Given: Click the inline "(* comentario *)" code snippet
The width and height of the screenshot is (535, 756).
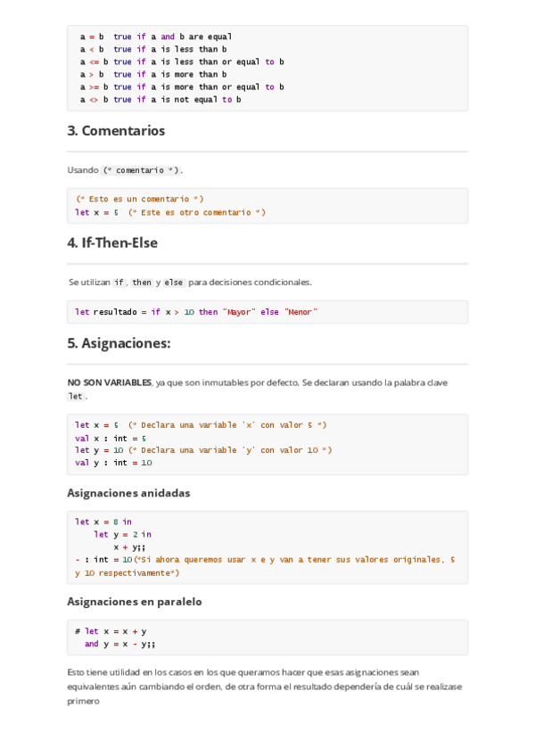Looking at the screenshot, I should click(x=141, y=170).
